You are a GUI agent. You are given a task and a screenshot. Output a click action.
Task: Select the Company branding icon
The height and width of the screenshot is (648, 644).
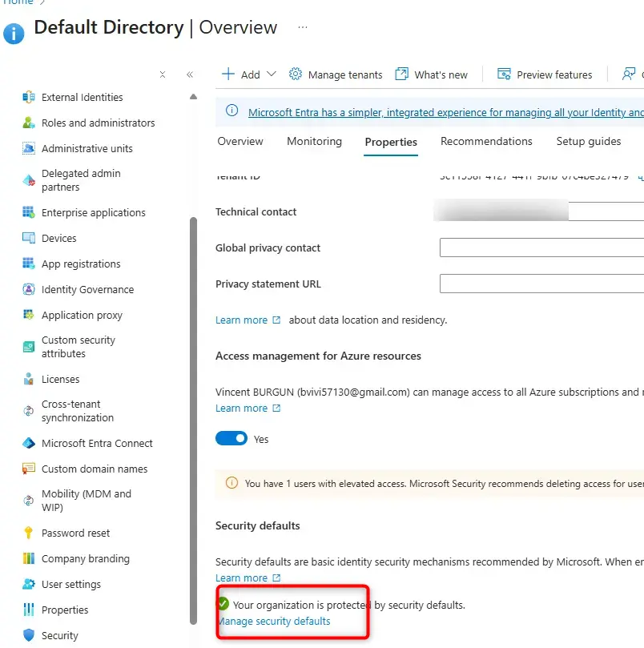(29, 558)
